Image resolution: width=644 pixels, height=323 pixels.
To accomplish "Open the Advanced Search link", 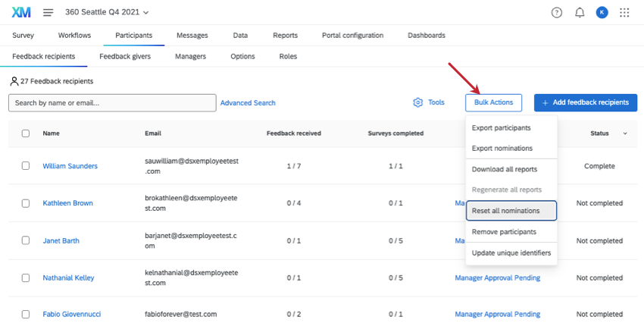I will pos(248,103).
